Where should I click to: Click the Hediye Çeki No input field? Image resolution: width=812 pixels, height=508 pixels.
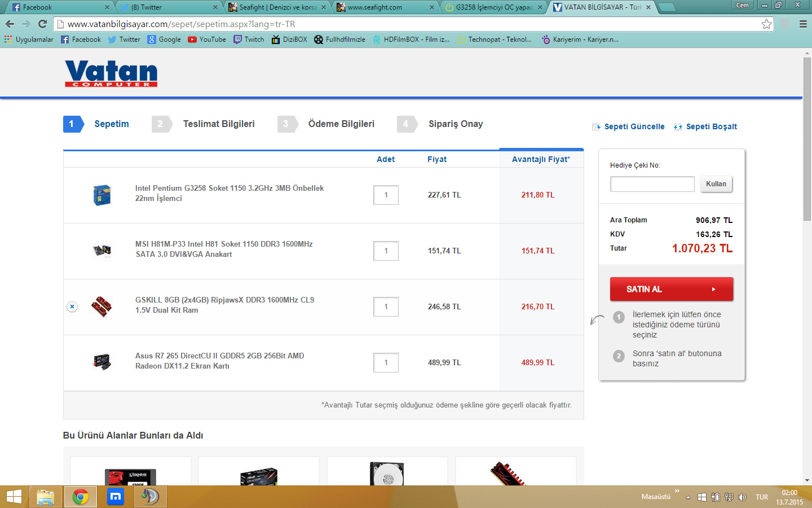[652, 184]
